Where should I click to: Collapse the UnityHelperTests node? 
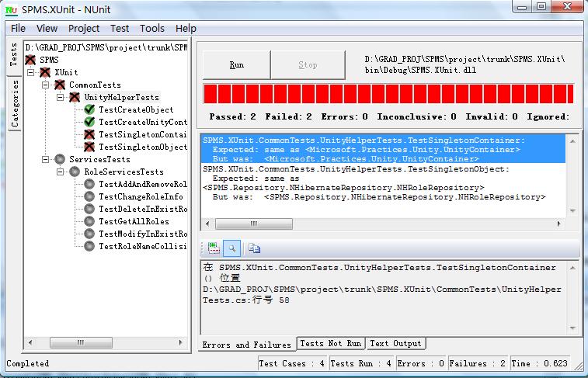click(x=60, y=97)
